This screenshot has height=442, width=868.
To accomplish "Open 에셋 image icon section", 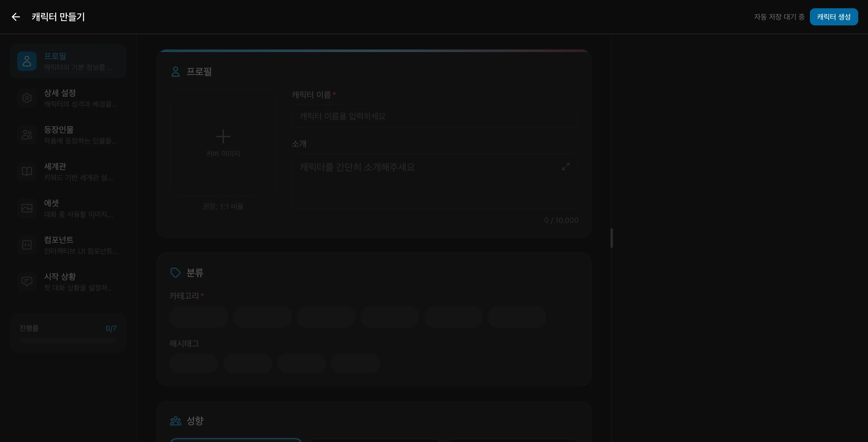I will coord(27,208).
